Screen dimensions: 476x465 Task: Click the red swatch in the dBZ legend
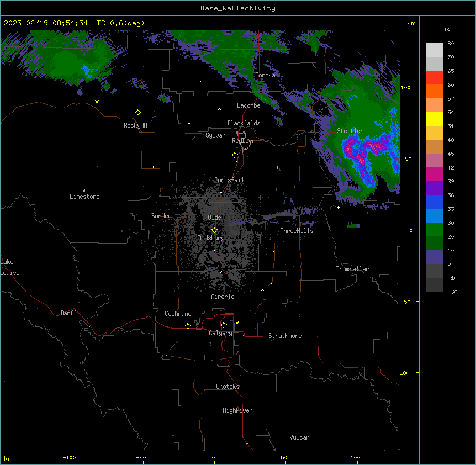[x=434, y=77]
